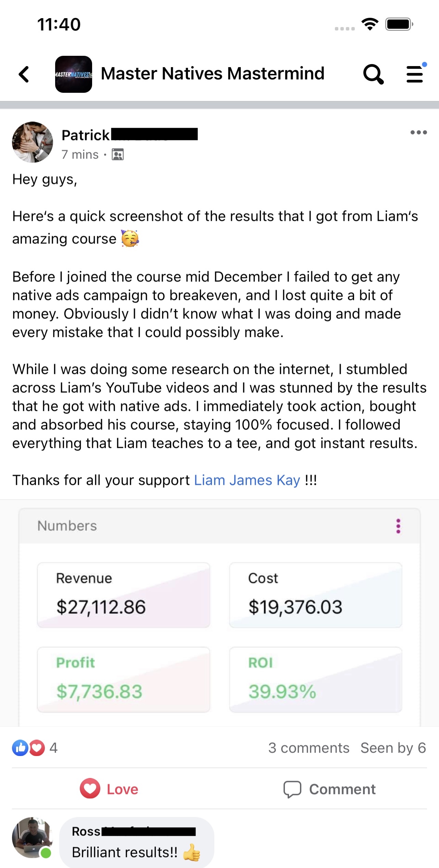Show who the post was seen by

coord(393,748)
